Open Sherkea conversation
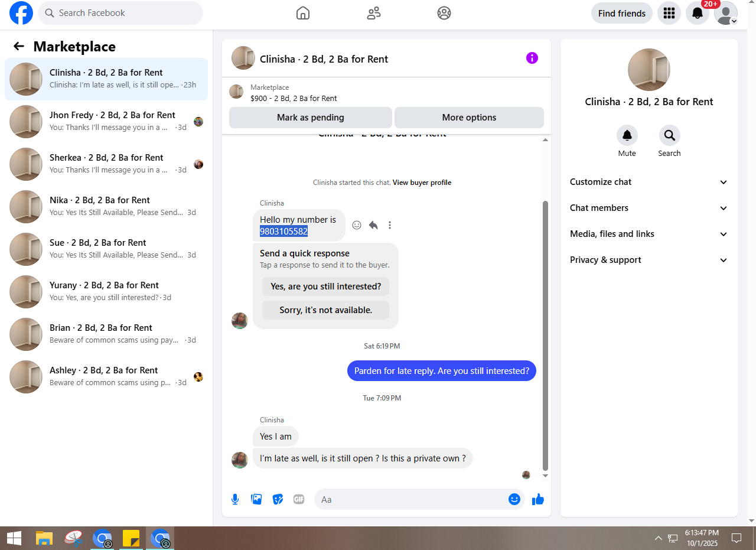This screenshot has height=550, width=756. tap(106, 164)
